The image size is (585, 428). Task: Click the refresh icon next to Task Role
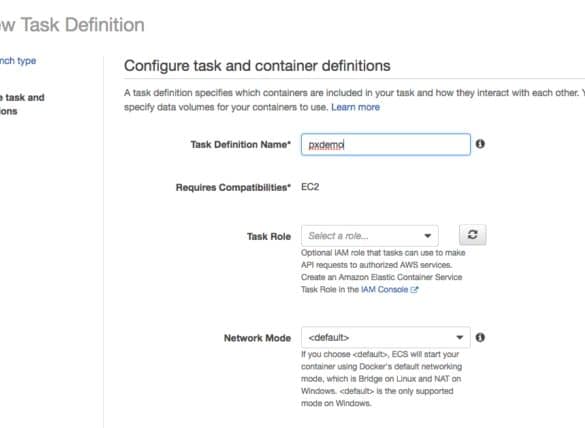click(473, 235)
